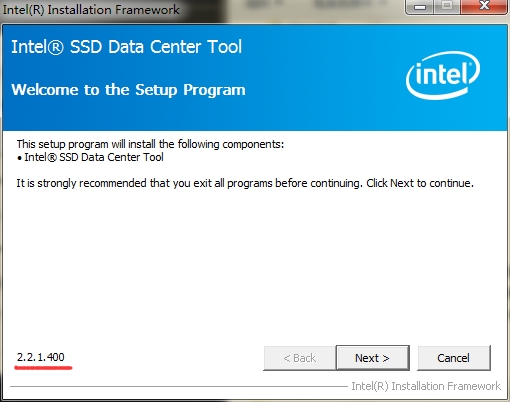Click the grayed-out < Back button
The image size is (510, 402).
point(299,358)
